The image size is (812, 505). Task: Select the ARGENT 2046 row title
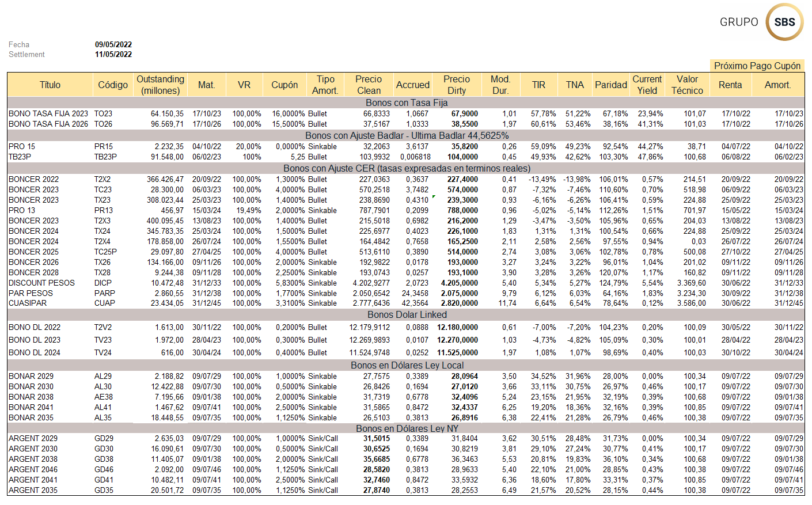(x=33, y=469)
